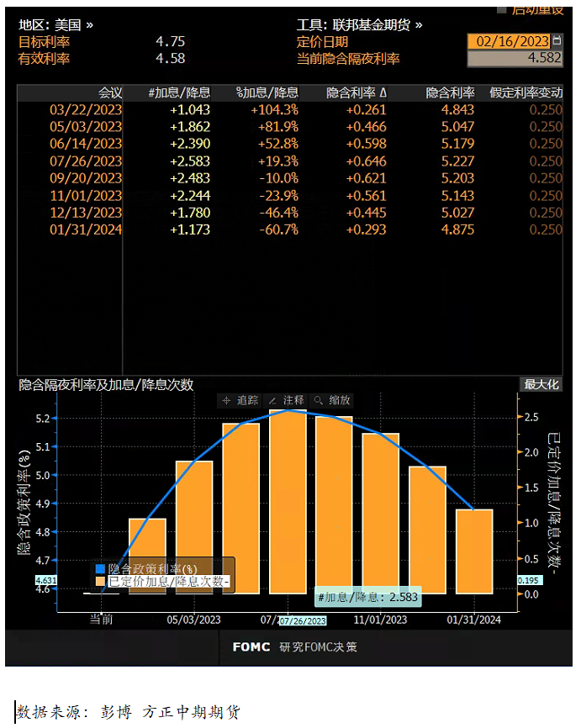Click the 当前隐含隔夜利率 4.582 field

(x=515, y=58)
